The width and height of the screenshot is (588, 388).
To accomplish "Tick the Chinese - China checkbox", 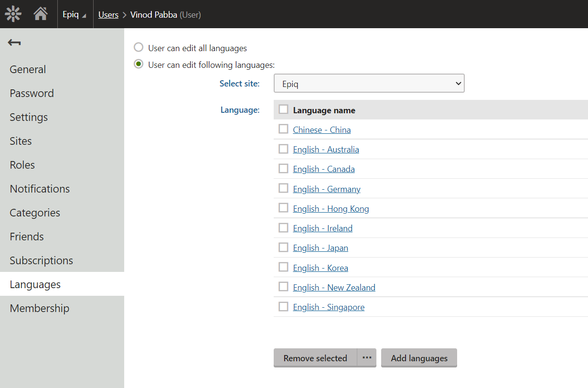I will pos(283,129).
